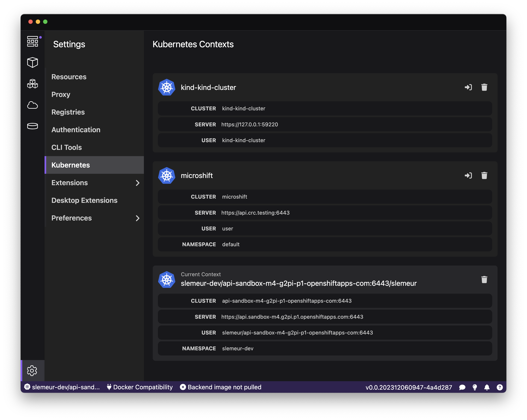Open the notifications bell icon
Image resolution: width=527 pixels, height=420 pixels.
(487, 387)
